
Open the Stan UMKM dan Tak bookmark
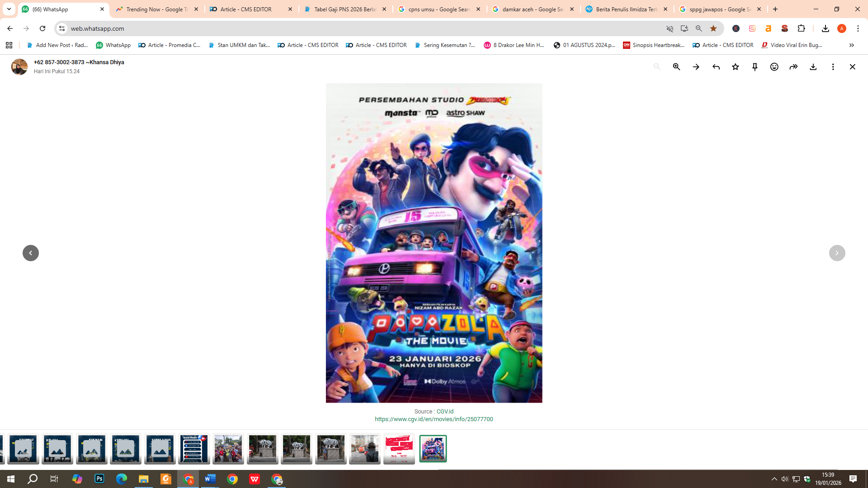pyautogui.click(x=239, y=45)
